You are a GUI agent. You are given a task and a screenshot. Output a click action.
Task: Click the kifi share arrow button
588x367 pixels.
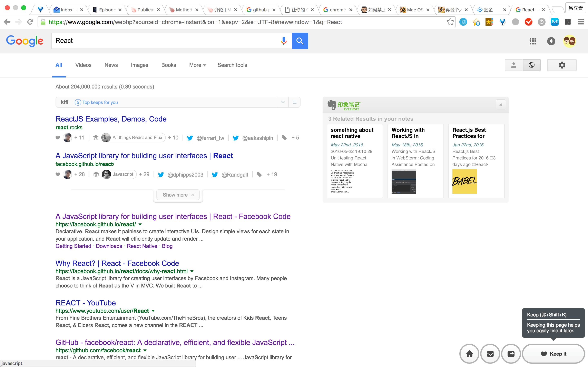pyautogui.click(x=511, y=354)
